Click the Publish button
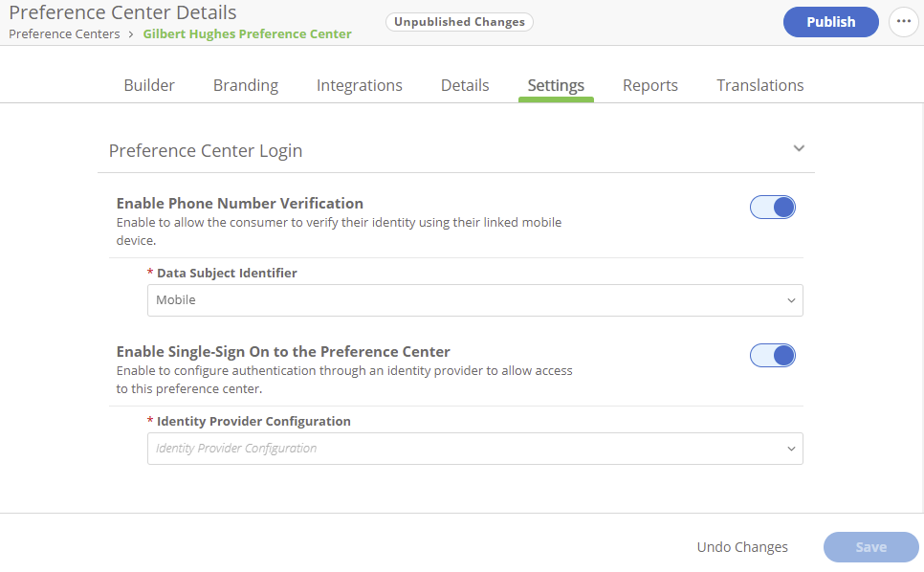The image size is (924, 572). click(830, 21)
